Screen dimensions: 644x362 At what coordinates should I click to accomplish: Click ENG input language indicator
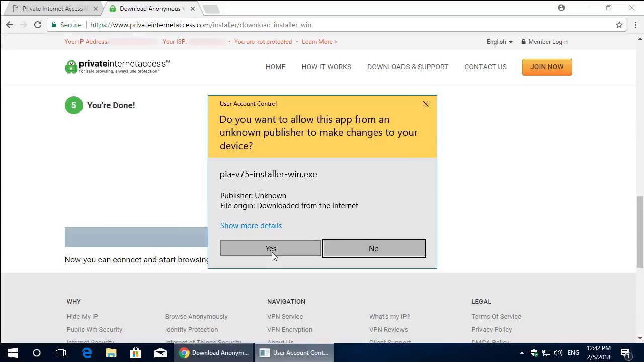pyautogui.click(x=573, y=353)
